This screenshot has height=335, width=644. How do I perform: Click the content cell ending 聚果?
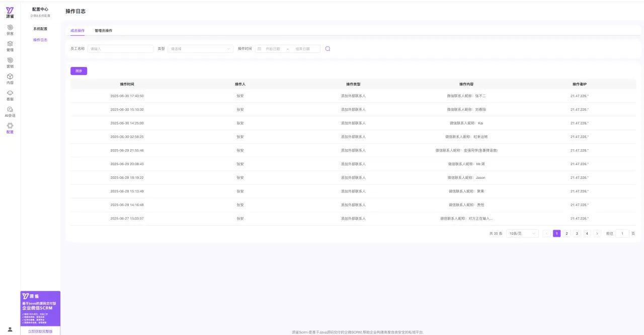[x=466, y=191]
